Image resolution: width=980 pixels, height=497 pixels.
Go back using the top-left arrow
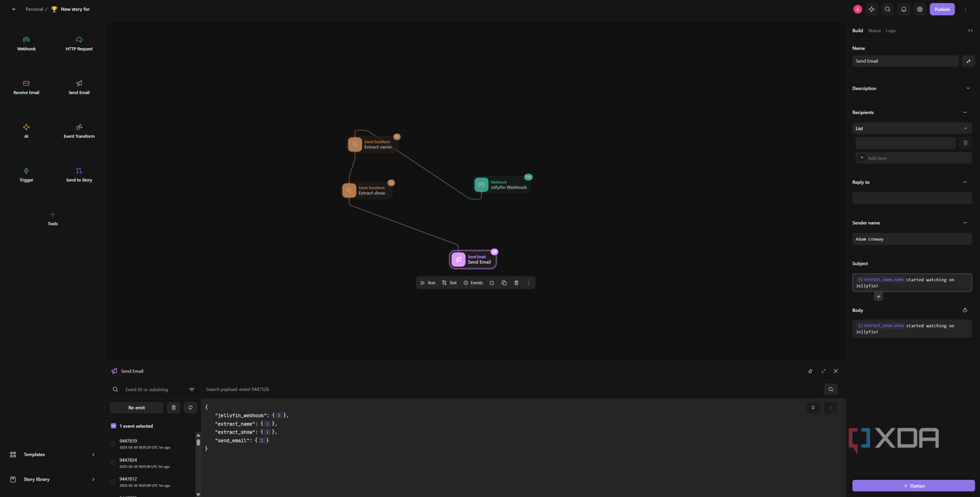point(14,9)
